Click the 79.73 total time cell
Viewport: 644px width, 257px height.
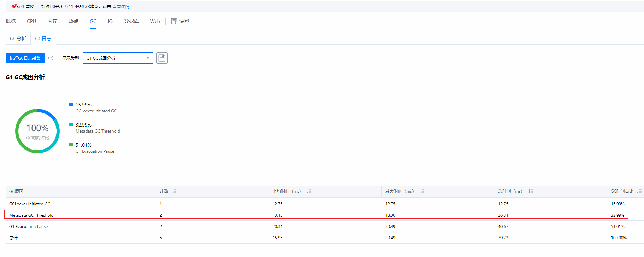pos(503,238)
